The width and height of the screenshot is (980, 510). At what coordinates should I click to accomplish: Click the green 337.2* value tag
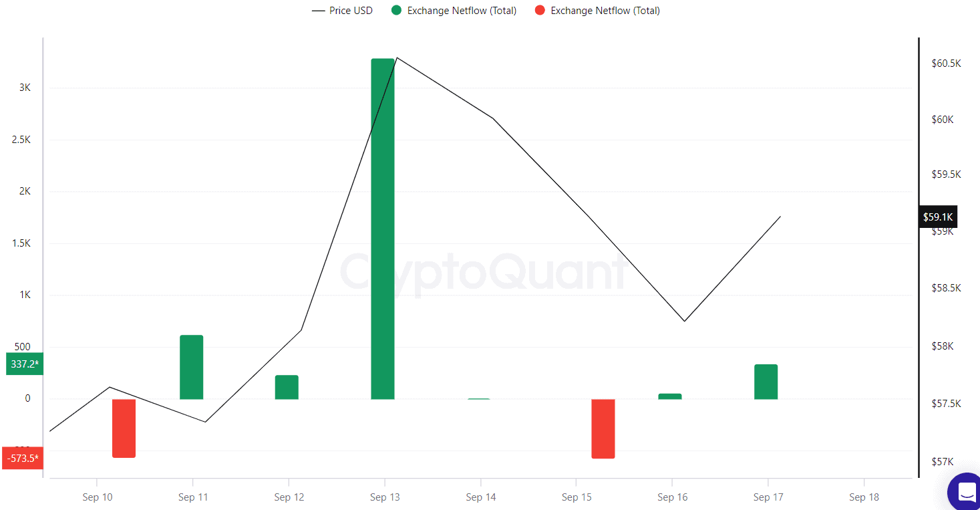tap(25, 364)
